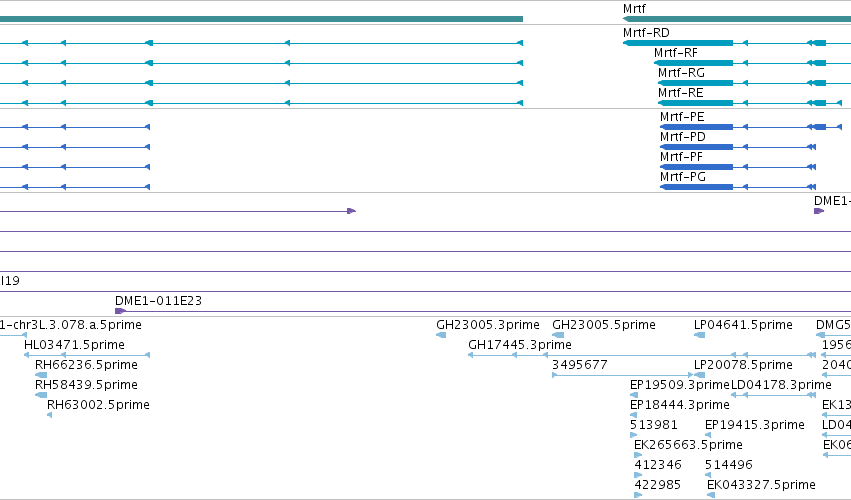Click the GH23005.5prime arrow glyph
The image size is (851, 500).
point(558,335)
